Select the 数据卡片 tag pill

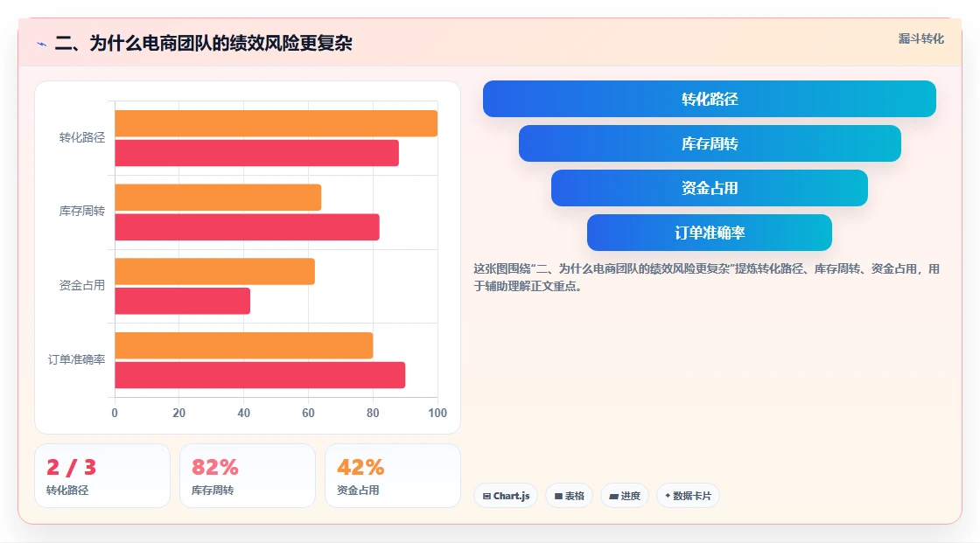688,496
